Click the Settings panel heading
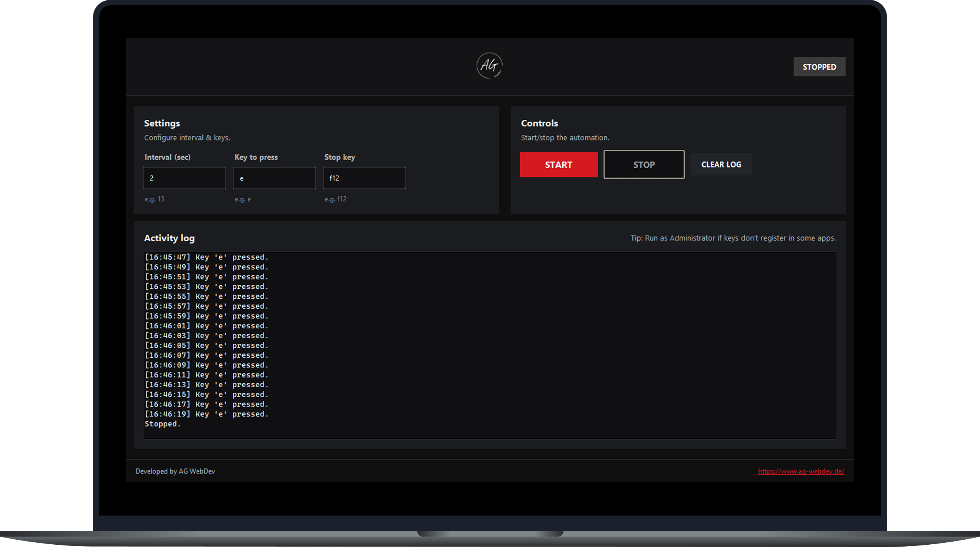This screenshot has height=547, width=980. (162, 123)
